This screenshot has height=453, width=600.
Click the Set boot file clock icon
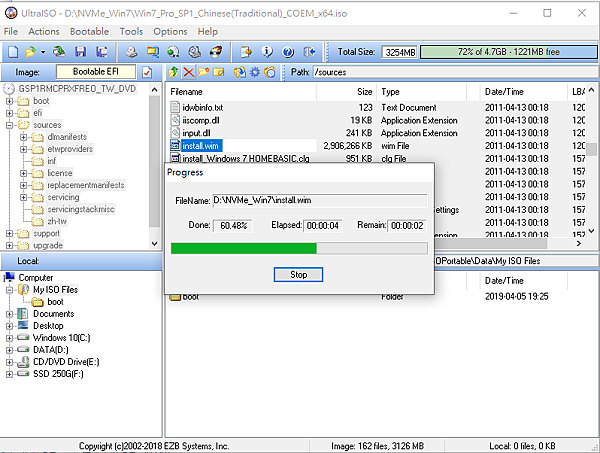[270, 72]
